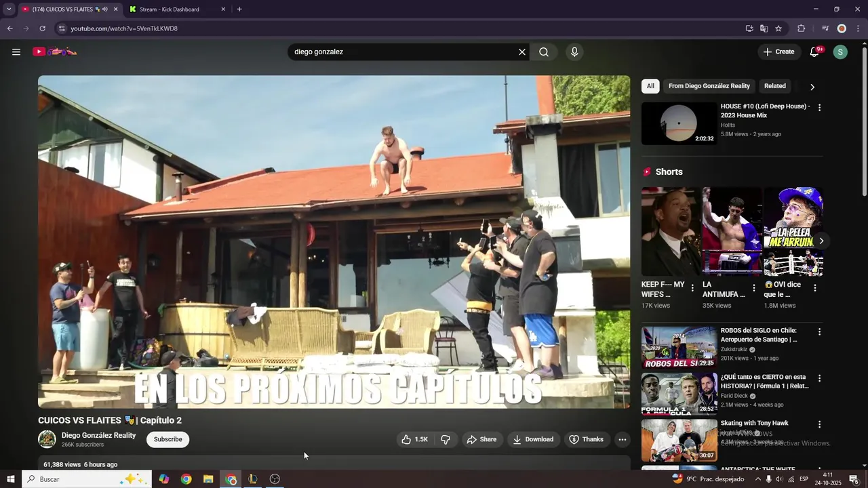Go back in browser history
This screenshot has width=868, height=488.
tap(9, 28)
